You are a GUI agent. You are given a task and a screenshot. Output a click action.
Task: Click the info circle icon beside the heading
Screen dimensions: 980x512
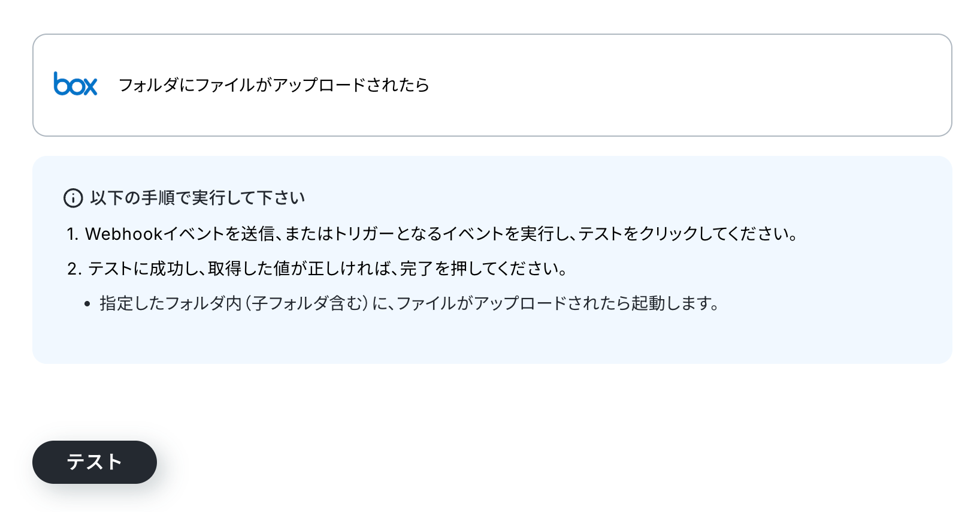(73, 198)
